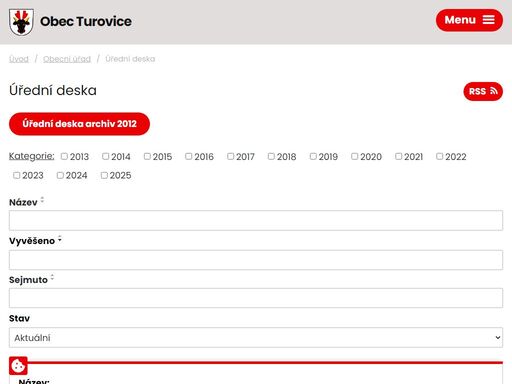
Task: Click the Kategorie label link
Action: point(32,156)
